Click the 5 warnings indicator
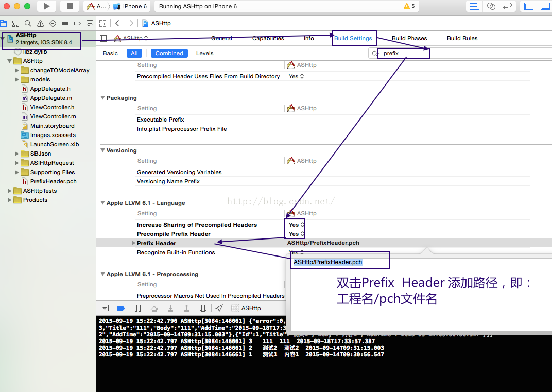 409,6
